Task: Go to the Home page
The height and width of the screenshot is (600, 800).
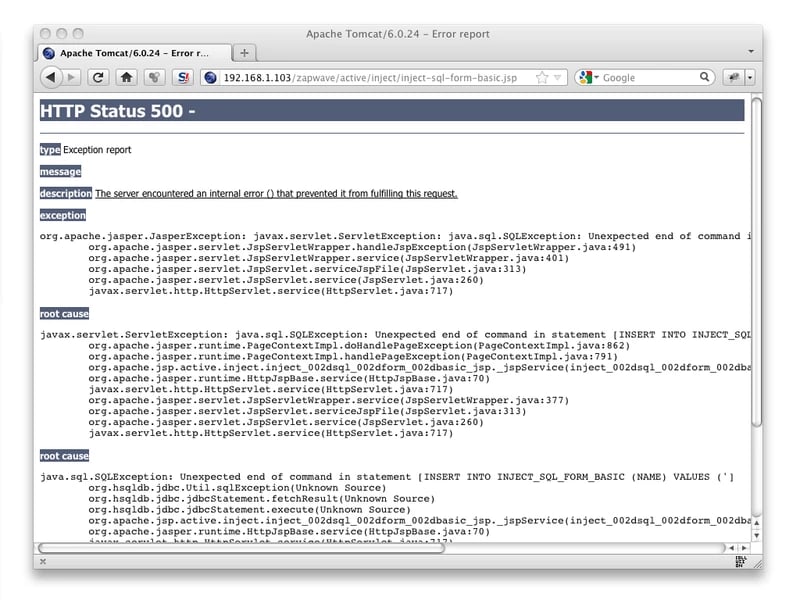Action: (x=126, y=77)
